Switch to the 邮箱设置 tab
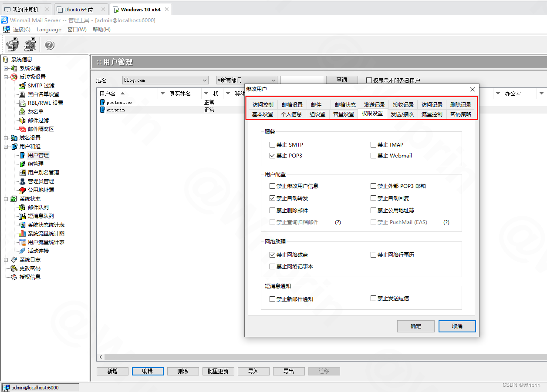The height and width of the screenshot is (392, 547). click(x=291, y=104)
